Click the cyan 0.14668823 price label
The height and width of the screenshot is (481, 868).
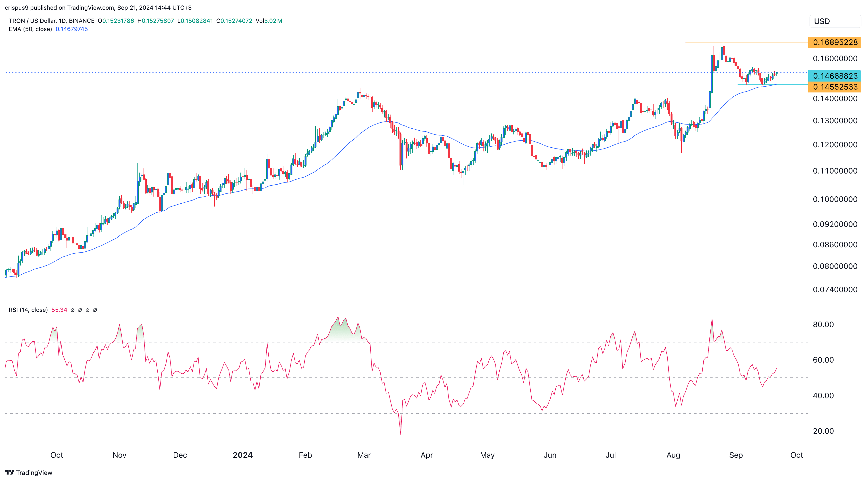point(835,76)
